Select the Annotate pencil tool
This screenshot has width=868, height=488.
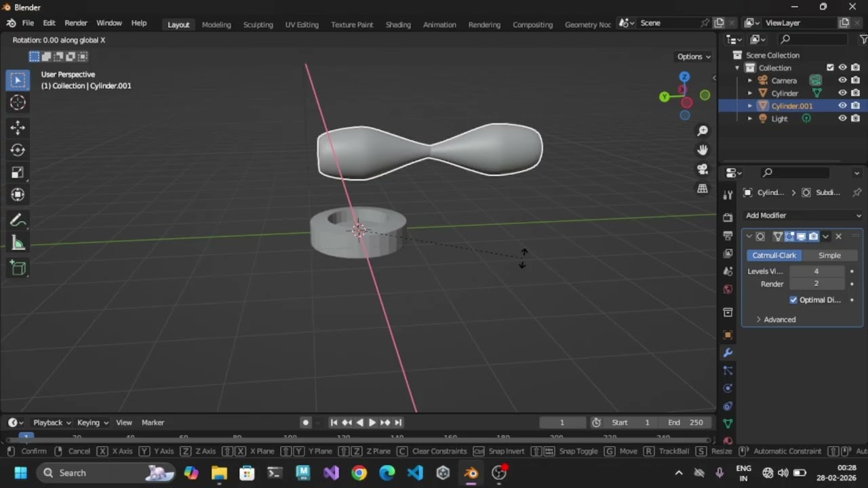click(x=18, y=221)
